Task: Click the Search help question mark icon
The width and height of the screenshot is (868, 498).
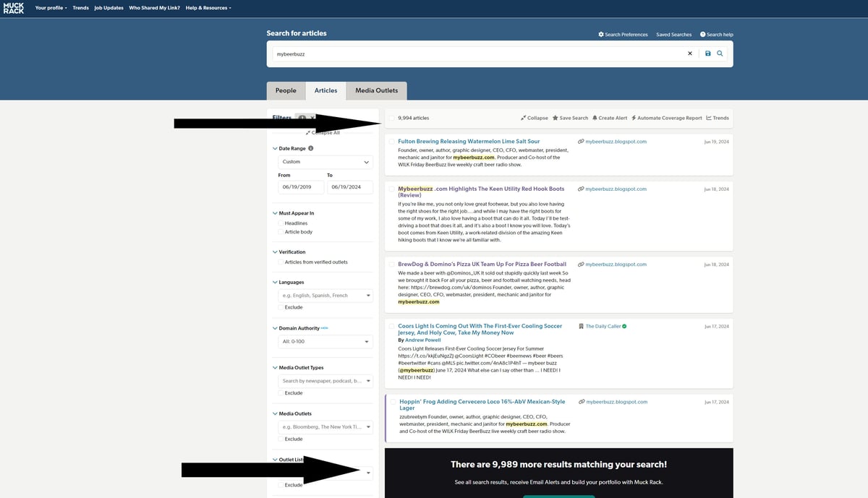Action: tap(702, 35)
